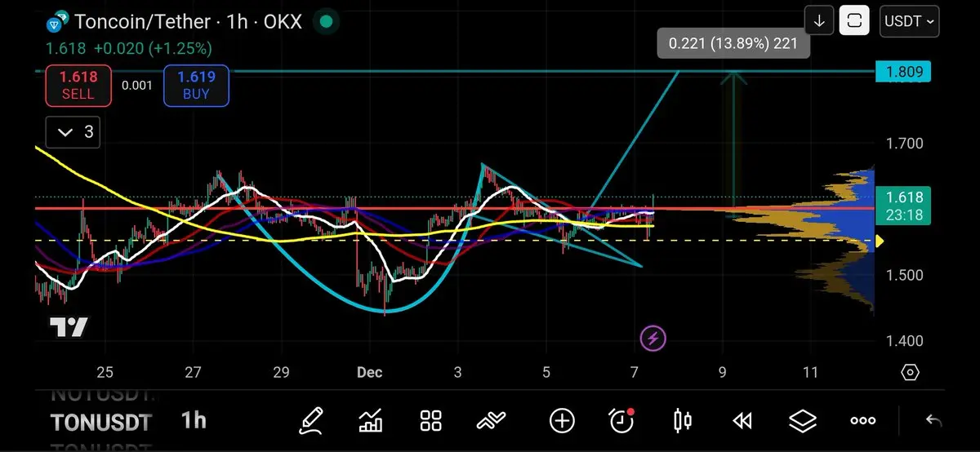Tap the plus circle add icon
This screenshot has width=980, height=452.
[562, 421]
